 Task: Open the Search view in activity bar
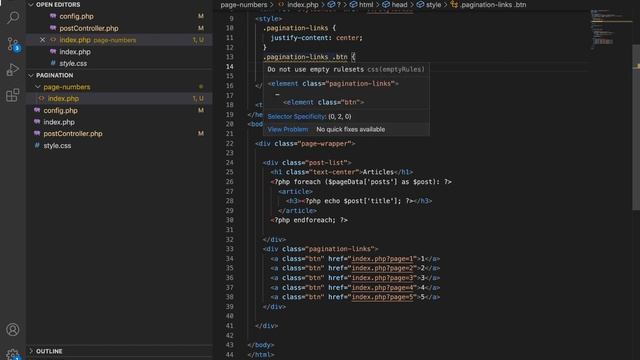point(13,18)
